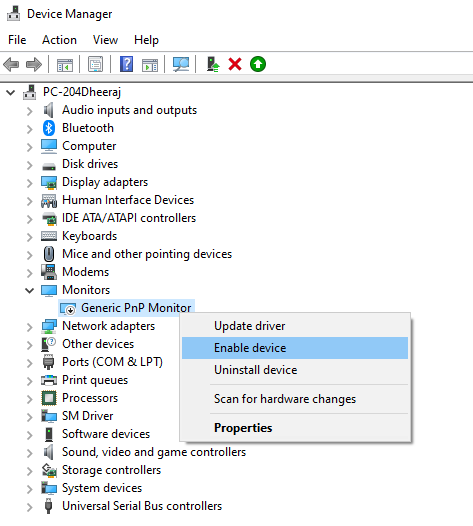Open Properties from the context menu

point(295,428)
